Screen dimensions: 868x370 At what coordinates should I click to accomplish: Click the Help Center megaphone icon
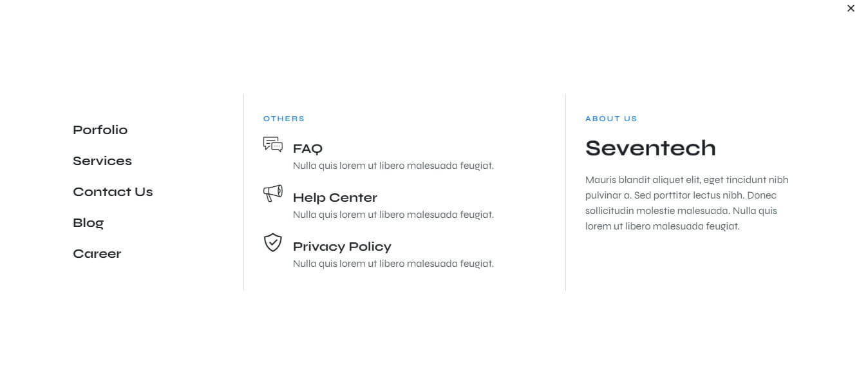point(273,193)
